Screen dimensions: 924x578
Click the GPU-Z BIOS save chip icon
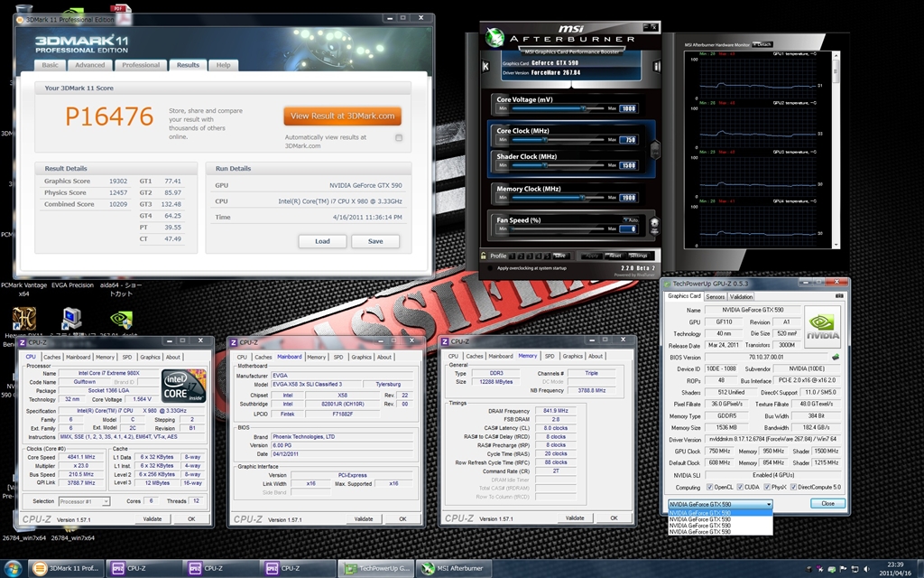pyautogui.click(x=835, y=357)
